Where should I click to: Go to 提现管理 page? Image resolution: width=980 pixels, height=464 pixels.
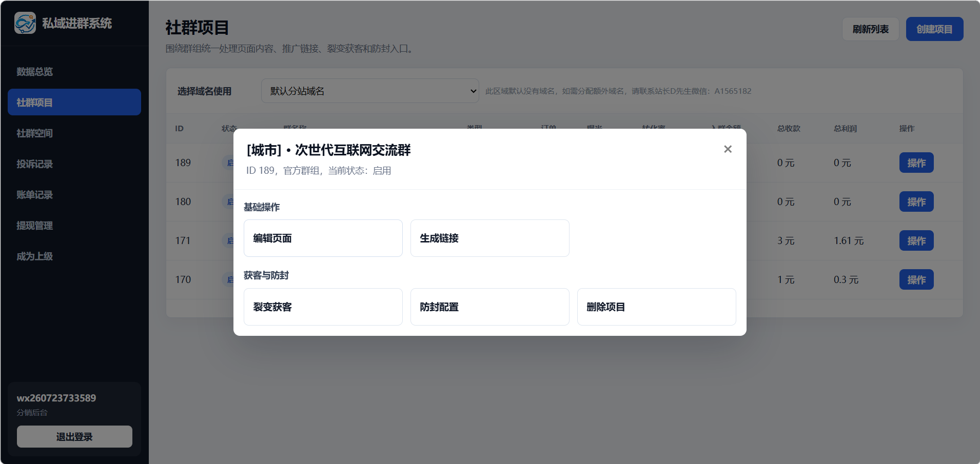pyautogui.click(x=74, y=225)
